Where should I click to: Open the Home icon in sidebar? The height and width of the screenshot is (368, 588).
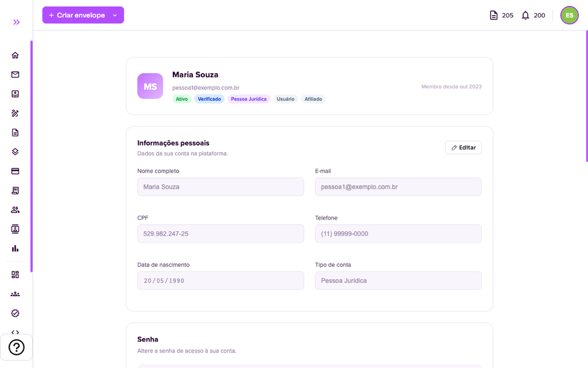coord(15,55)
